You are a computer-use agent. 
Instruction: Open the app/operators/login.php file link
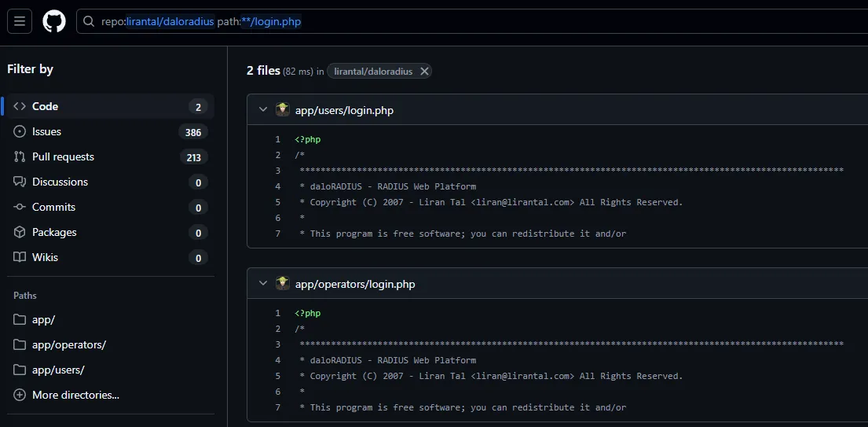(x=355, y=284)
